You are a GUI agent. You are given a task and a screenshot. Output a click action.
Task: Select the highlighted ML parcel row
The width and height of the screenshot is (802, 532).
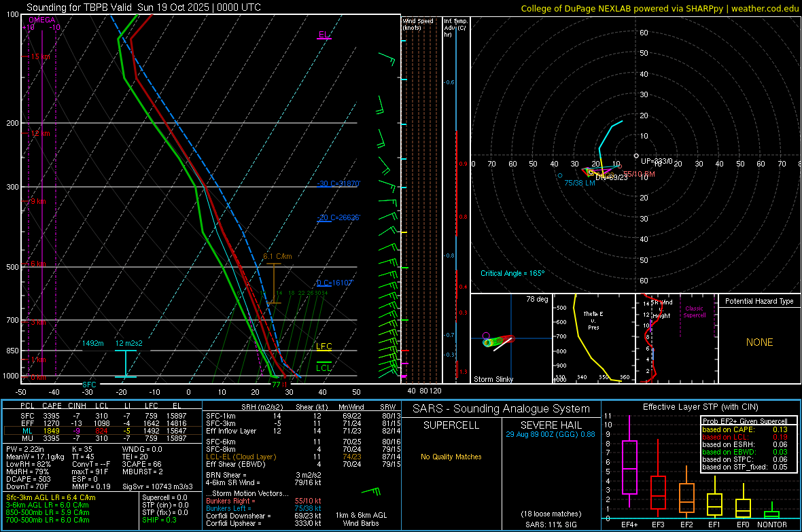click(x=103, y=431)
